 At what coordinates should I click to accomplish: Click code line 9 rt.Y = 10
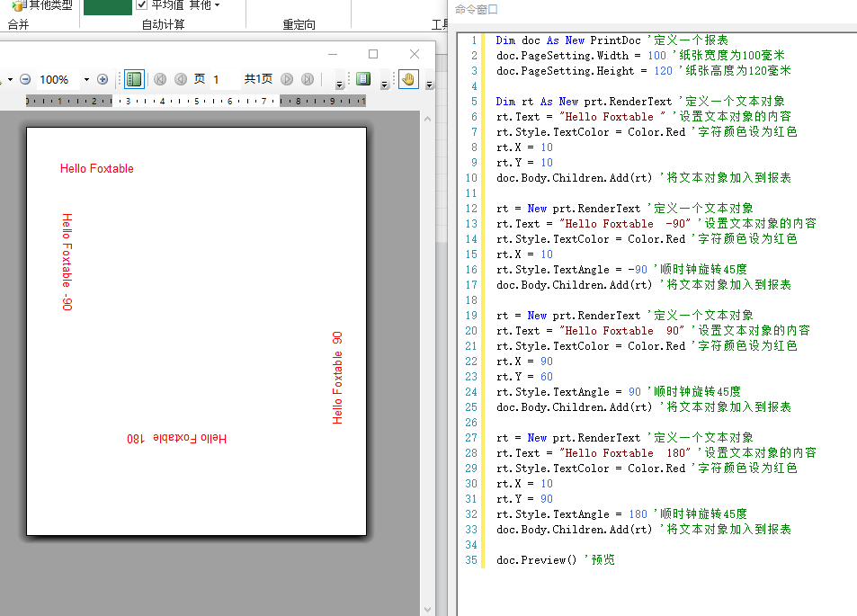(x=524, y=163)
